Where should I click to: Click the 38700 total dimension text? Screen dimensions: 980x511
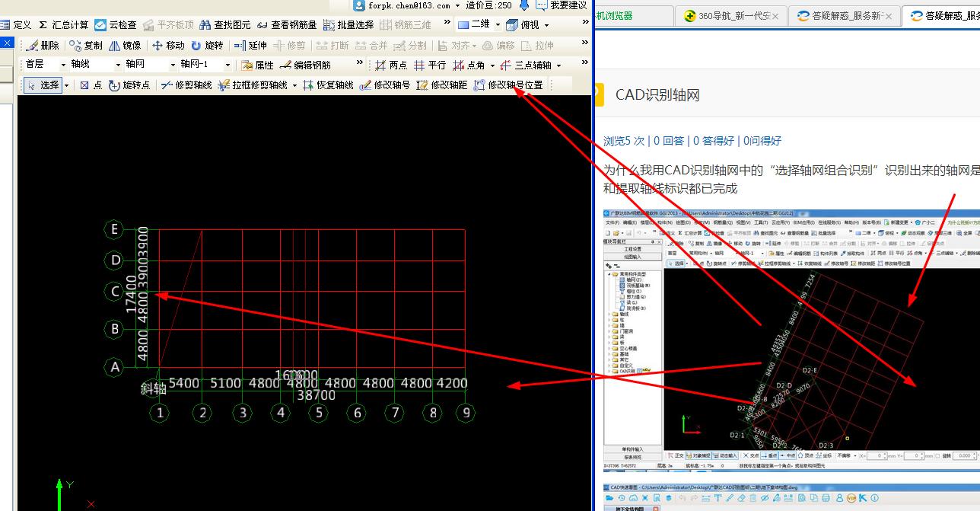(x=317, y=395)
